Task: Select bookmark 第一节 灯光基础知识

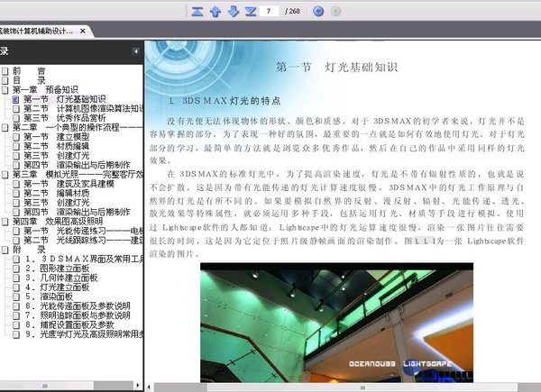Action: [65, 99]
